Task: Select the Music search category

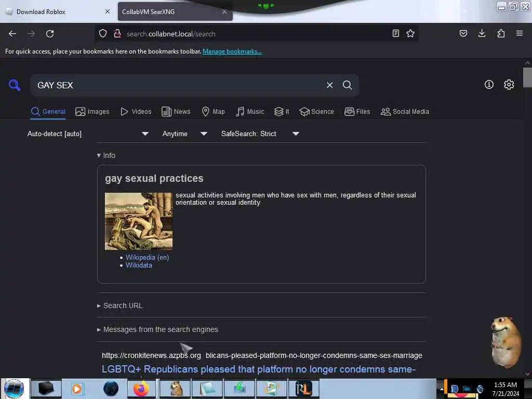Action: (x=250, y=112)
